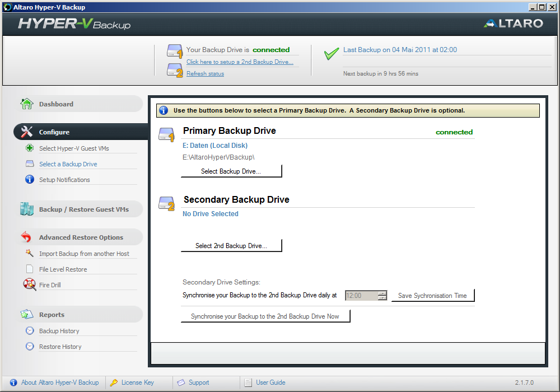This screenshot has width=560, height=392.
Task: Open About Altaro Hyper-V Backup
Action: [60, 382]
